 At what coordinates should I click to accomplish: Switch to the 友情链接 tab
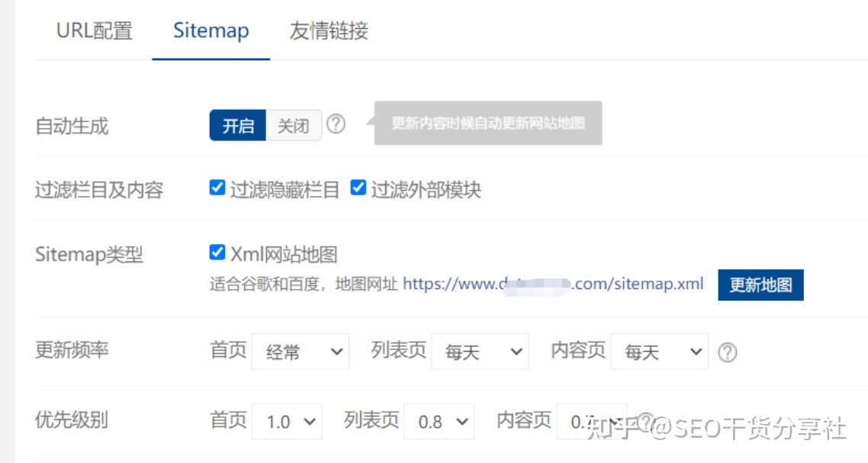[x=328, y=31]
